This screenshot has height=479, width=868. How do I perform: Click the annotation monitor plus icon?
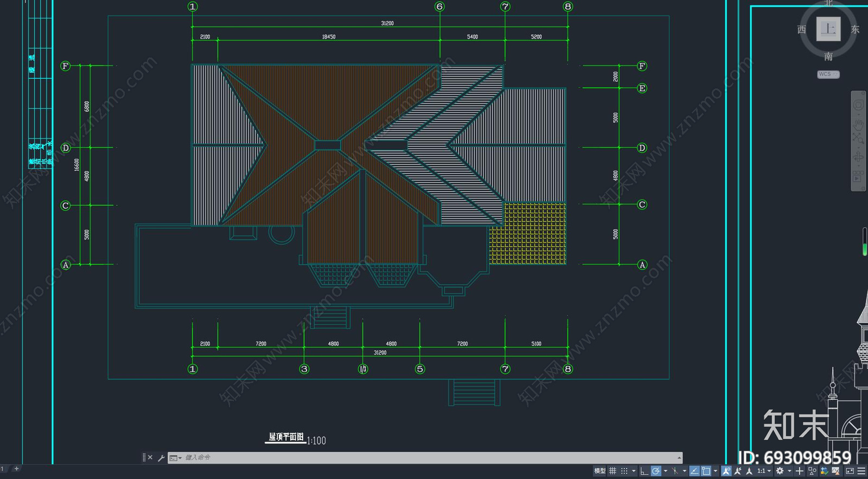click(x=800, y=471)
